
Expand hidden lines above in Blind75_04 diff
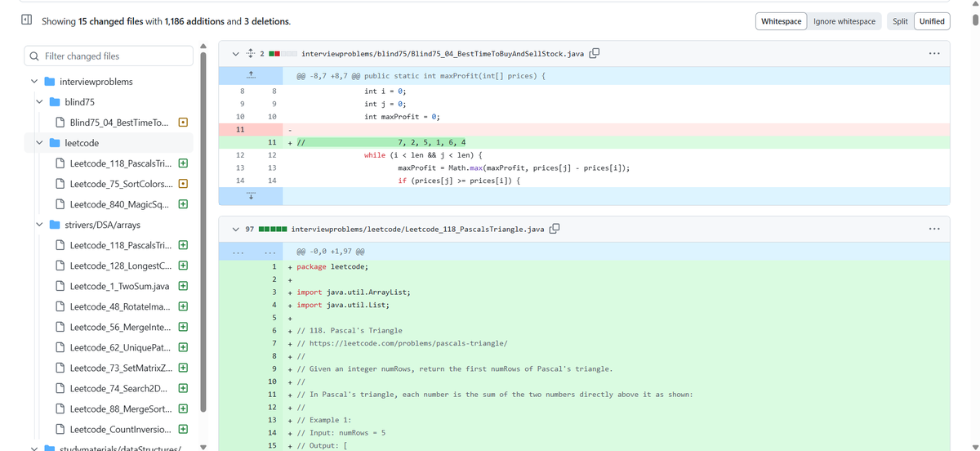pos(252,76)
